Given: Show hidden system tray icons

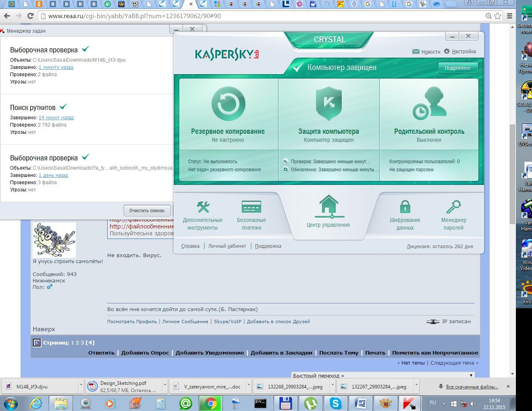Looking at the screenshot, I should point(444,403).
